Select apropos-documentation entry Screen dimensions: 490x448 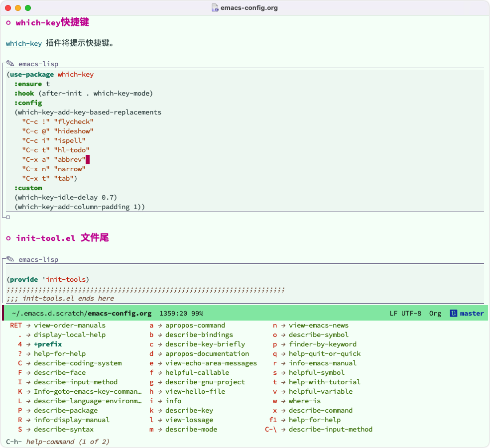(207, 353)
